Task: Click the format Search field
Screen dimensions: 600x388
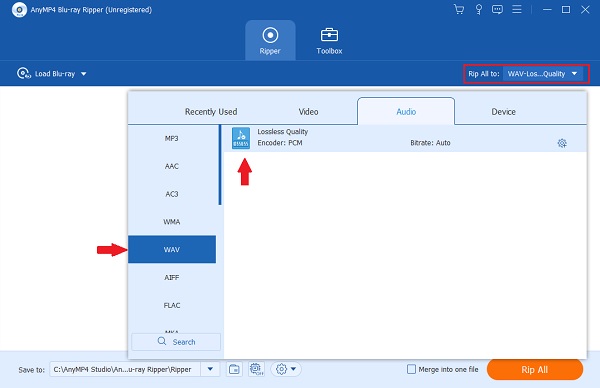Action: (x=176, y=342)
